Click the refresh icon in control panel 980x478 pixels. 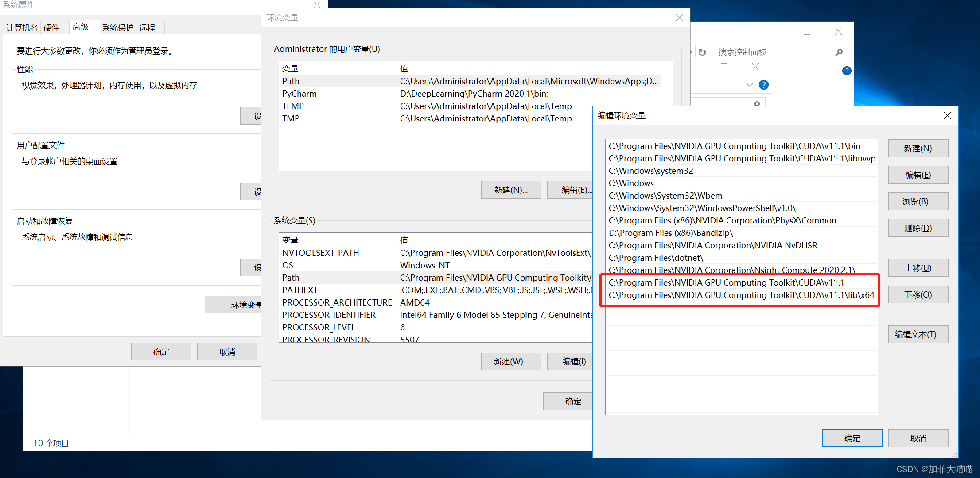click(x=702, y=52)
